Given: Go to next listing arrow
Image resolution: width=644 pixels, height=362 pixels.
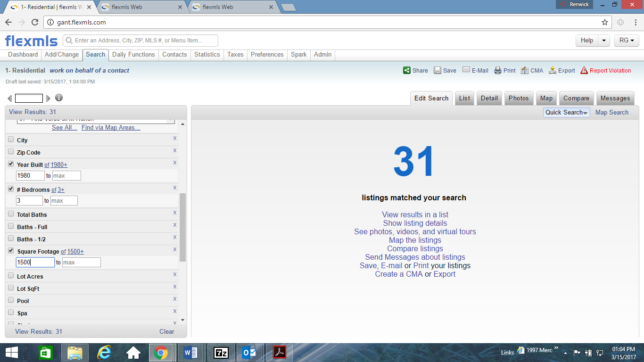Looking at the screenshot, I should tap(48, 99).
